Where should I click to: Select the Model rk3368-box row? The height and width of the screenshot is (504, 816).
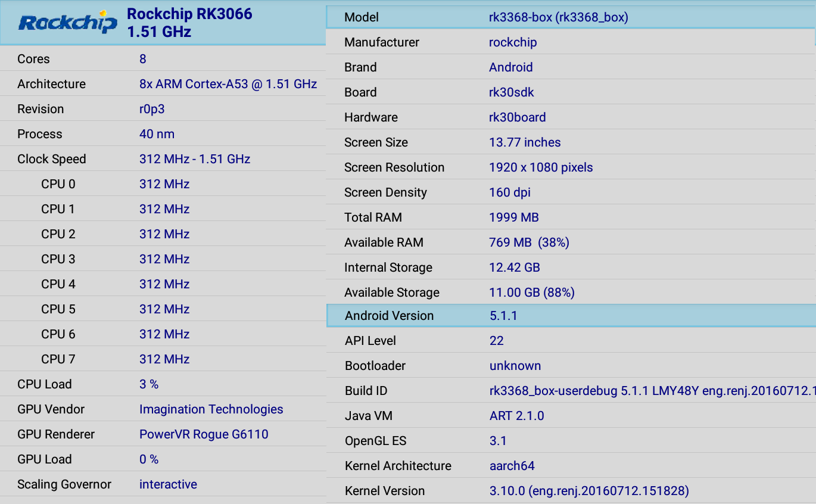[x=571, y=17]
